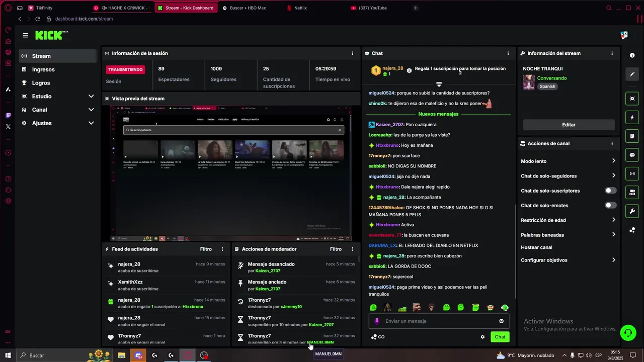Open Configurar objetivos options
644x362 pixels.
click(568, 260)
